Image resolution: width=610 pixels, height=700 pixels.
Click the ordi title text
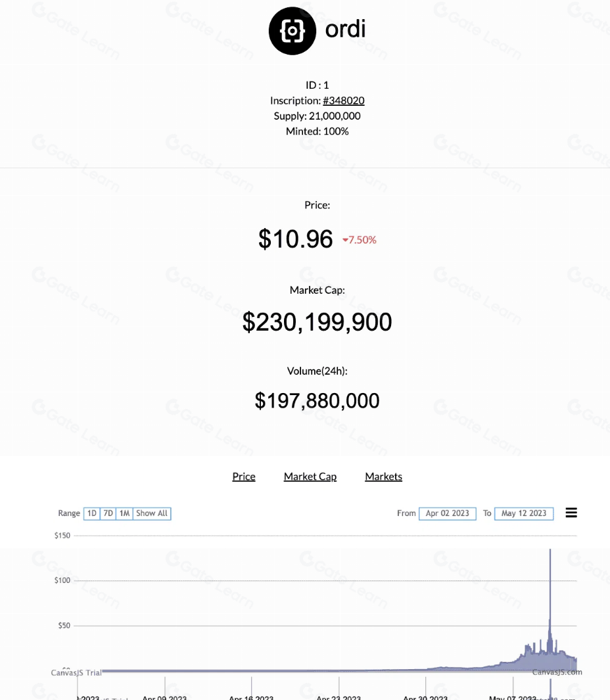point(345,30)
